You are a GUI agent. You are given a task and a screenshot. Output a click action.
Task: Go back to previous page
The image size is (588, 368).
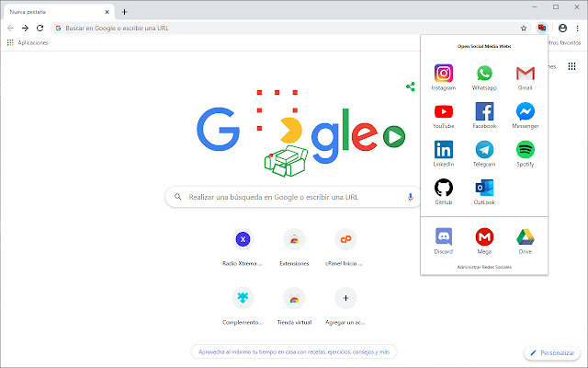(10, 29)
